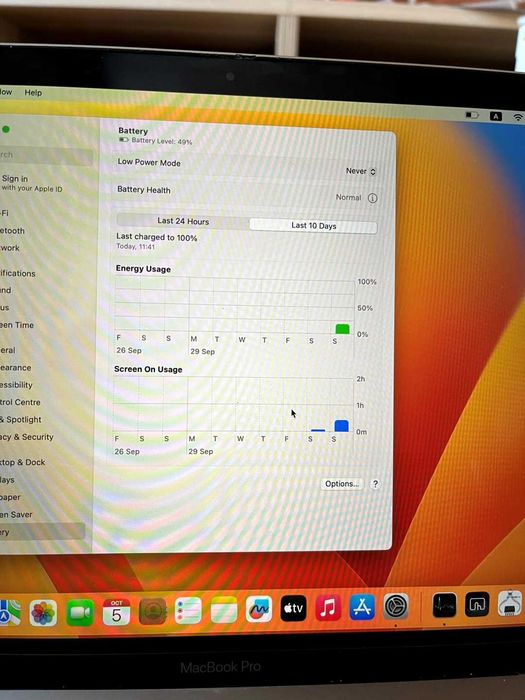The width and height of the screenshot is (525, 700).
Task: Launch Freeform from the Dock
Action: coord(259,608)
